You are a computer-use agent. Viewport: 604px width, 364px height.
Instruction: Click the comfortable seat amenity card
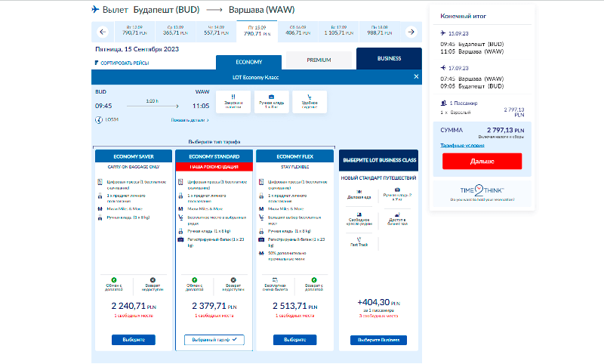click(x=310, y=102)
